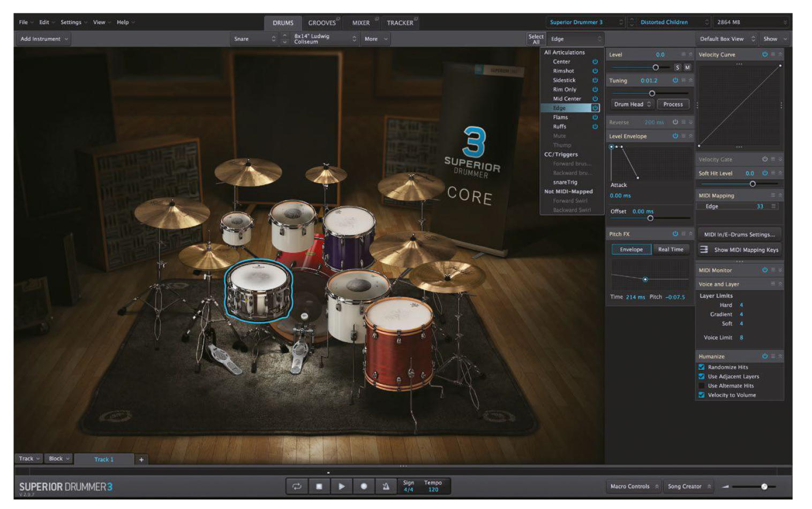The image size is (812, 509).
Task: Click the Show MIDI Mapping Keys keyboard icon
Action: 705,249
